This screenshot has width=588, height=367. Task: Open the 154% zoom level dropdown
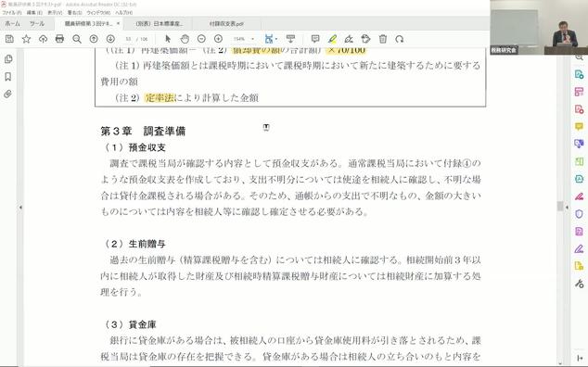pos(252,39)
